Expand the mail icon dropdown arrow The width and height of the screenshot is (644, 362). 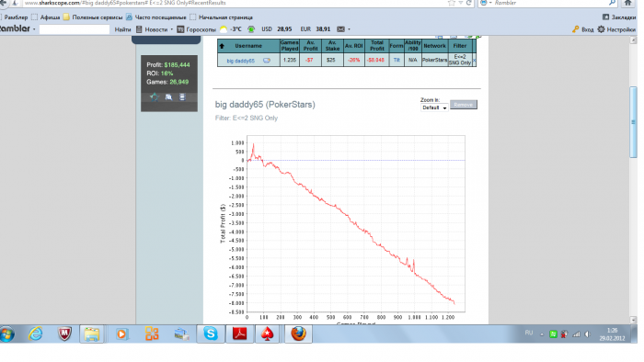pos(349,29)
